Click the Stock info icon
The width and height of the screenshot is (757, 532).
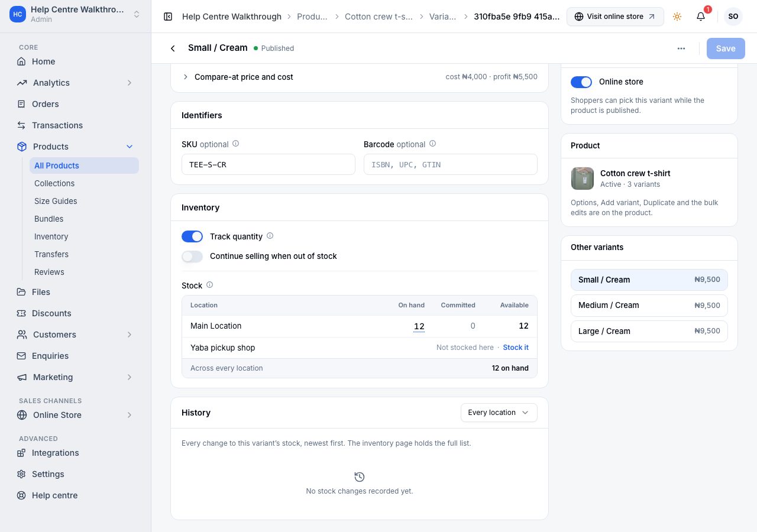pos(209,285)
